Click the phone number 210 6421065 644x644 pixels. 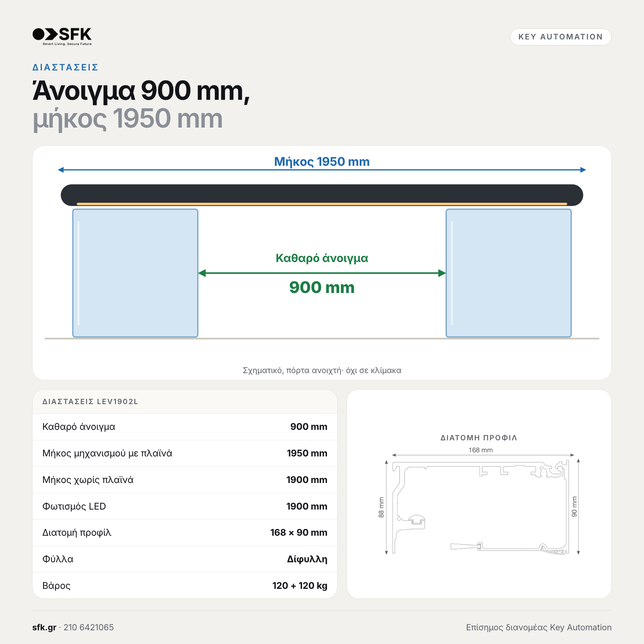[x=89, y=627]
